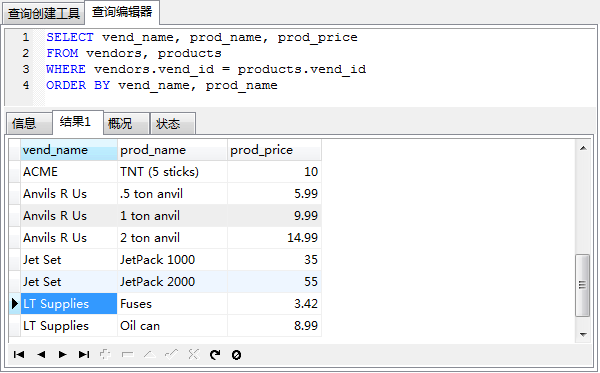Screen dimensions: 600x373
Task: Click the 14.99 price cell
Action: coord(274,238)
